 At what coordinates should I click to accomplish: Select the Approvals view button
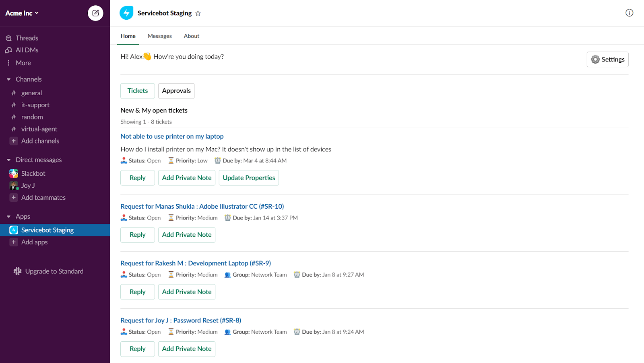tap(176, 91)
